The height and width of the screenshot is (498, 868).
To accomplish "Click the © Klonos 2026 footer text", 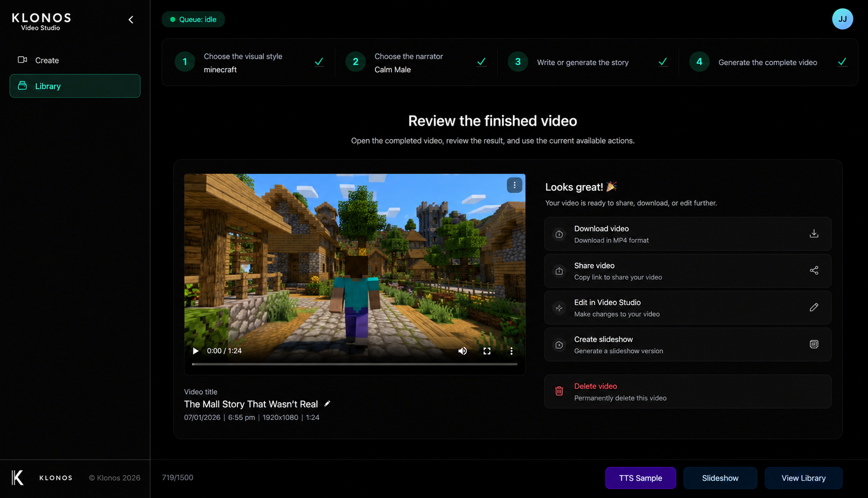I will (114, 478).
